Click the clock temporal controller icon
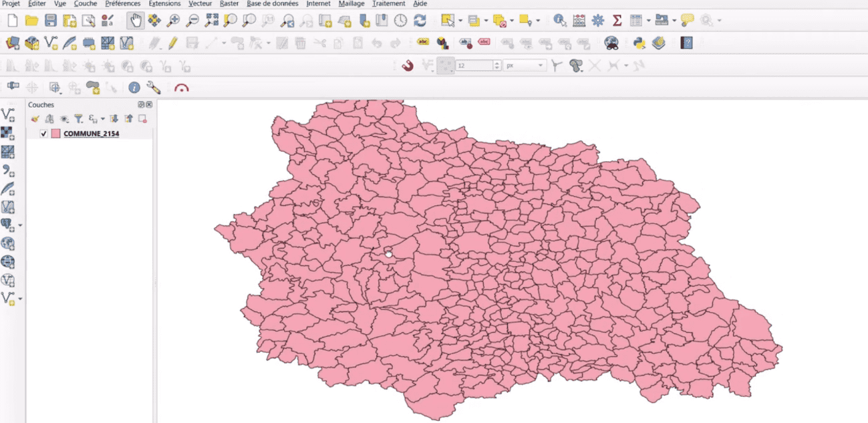This screenshot has height=423, width=868. coord(400,21)
